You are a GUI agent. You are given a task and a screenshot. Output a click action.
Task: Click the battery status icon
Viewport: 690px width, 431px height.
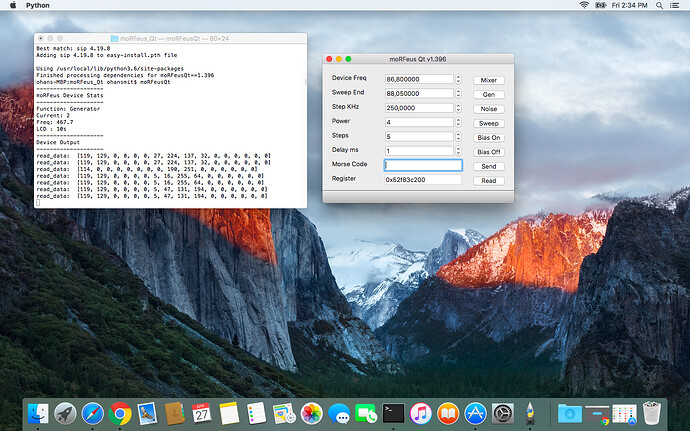coord(600,5)
